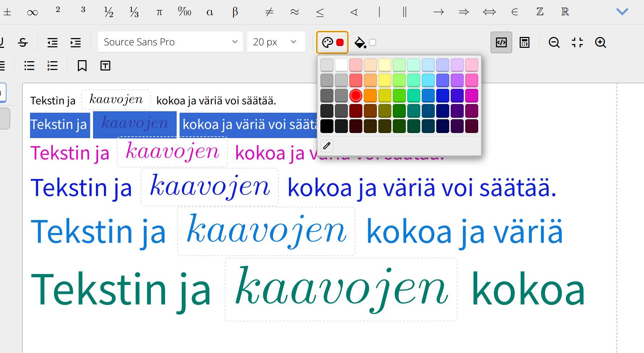Select the pure blue swatch
Screen dimensions: 644x353
point(443,96)
